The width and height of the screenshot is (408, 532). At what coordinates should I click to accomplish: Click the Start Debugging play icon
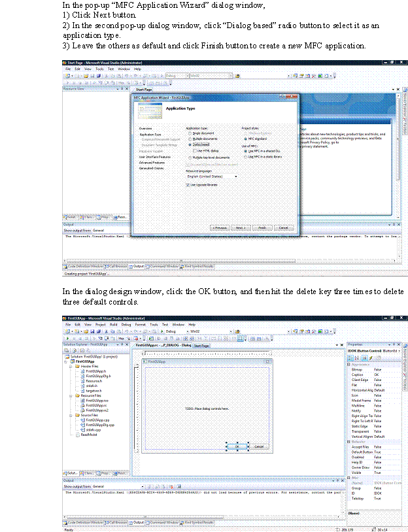162,331
